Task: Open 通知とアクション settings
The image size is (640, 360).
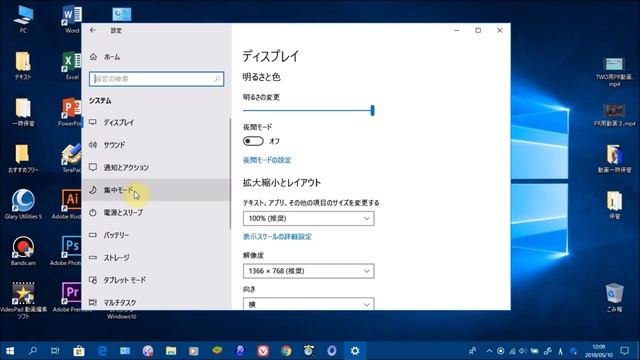Action: (156, 167)
